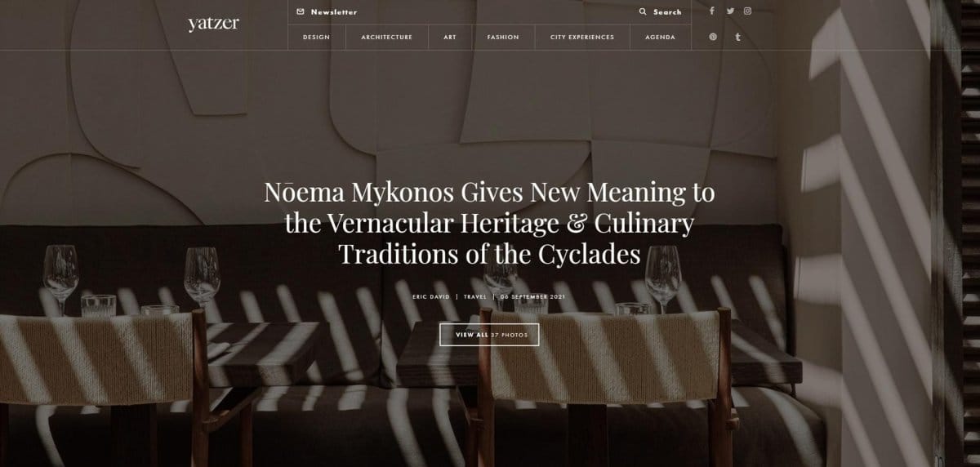
Task: Open author Eric David link
Action: [431, 297]
